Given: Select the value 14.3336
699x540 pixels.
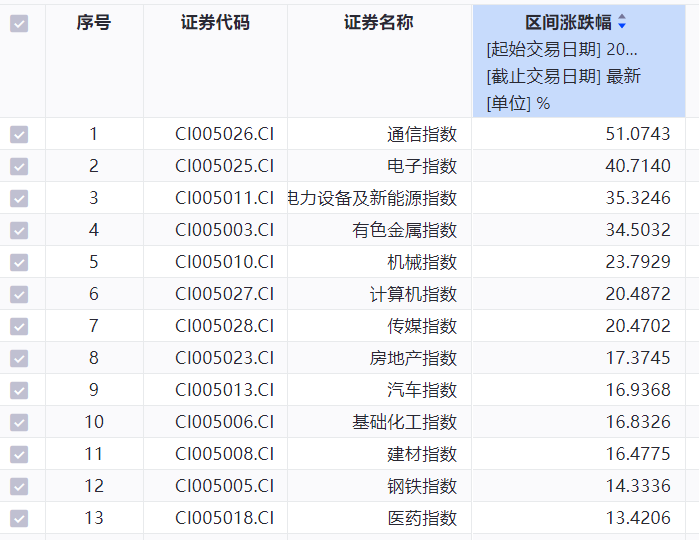Looking at the screenshot, I should tap(638, 486).
